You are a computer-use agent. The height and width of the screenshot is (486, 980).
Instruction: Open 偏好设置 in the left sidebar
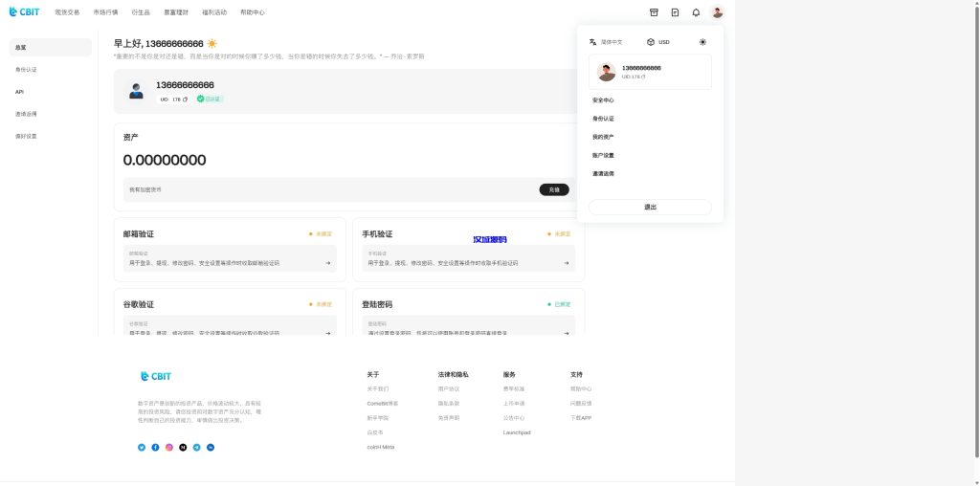point(51,136)
